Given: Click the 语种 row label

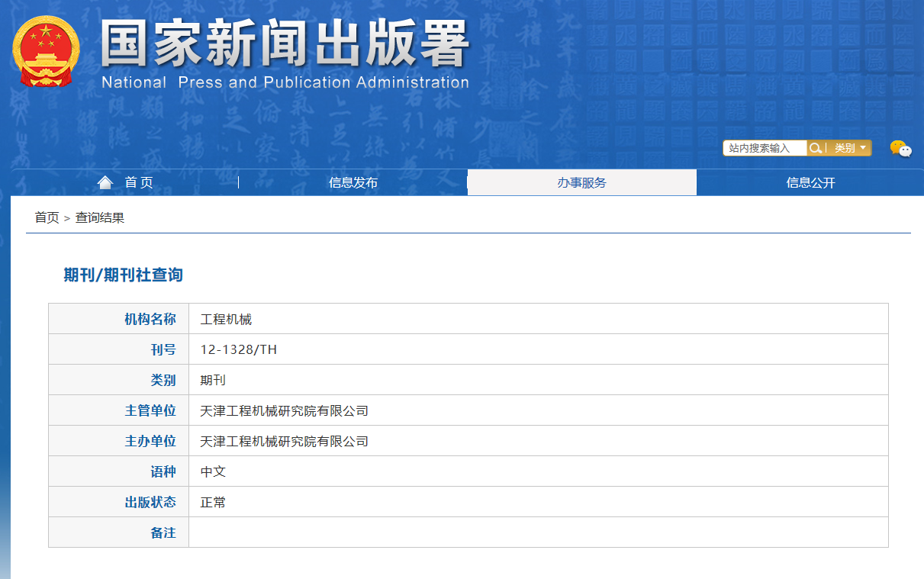Looking at the screenshot, I should point(163,471).
